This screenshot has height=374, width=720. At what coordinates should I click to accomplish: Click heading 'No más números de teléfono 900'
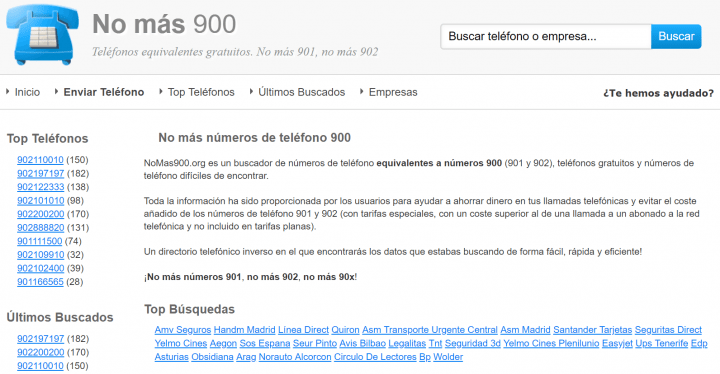click(254, 137)
